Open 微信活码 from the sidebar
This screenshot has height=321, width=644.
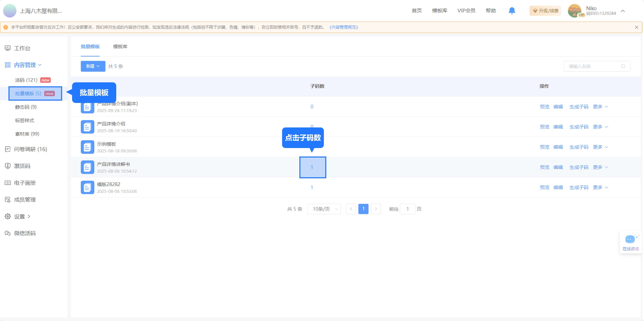point(25,233)
